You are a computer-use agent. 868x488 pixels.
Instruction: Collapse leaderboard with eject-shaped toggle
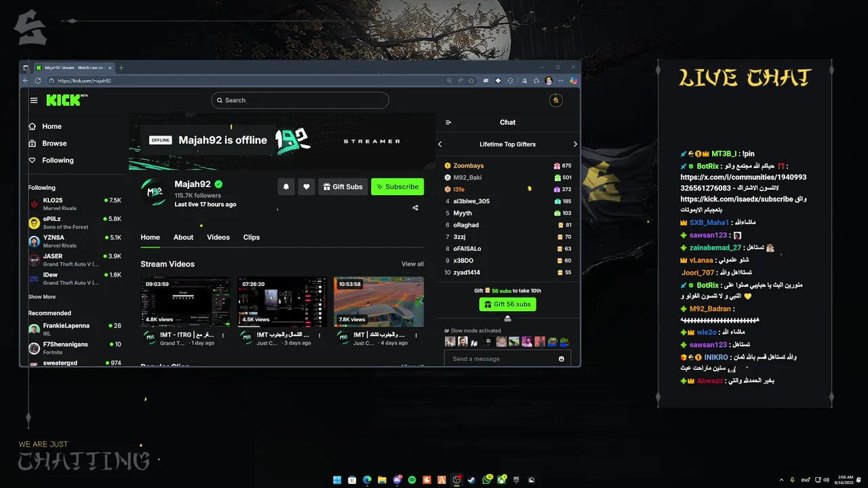pyautogui.click(x=507, y=319)
